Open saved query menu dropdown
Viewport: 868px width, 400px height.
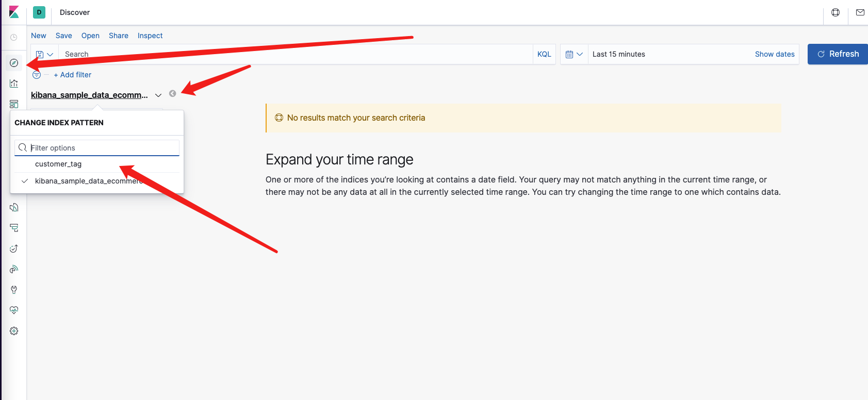tap(45, 54)
